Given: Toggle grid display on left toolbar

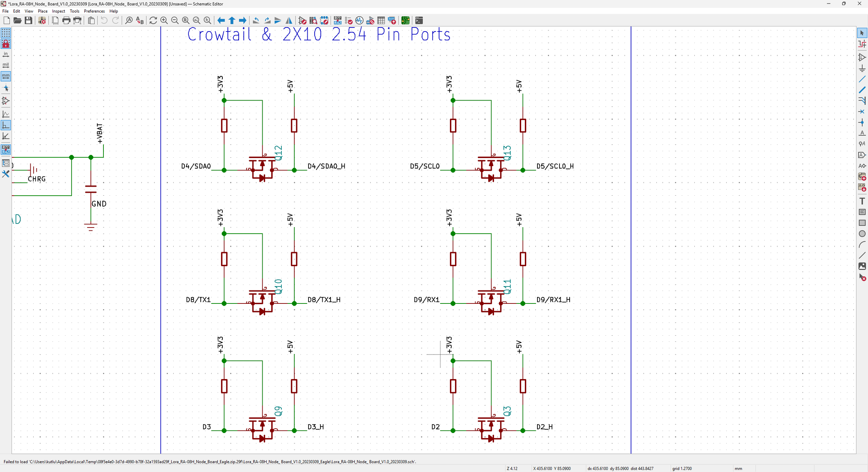Looking at the screenshot, I should click(x=6, y=33).
